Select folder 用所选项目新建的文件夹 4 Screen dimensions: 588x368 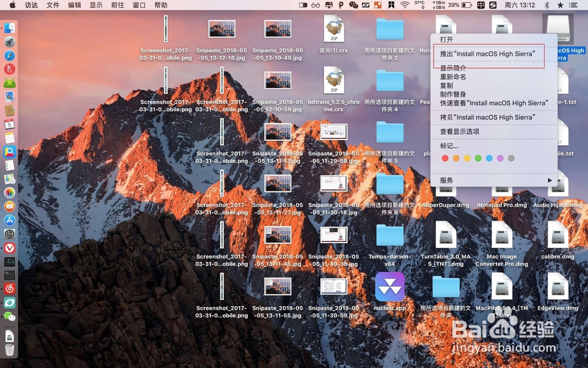click(x=390, y=80)
